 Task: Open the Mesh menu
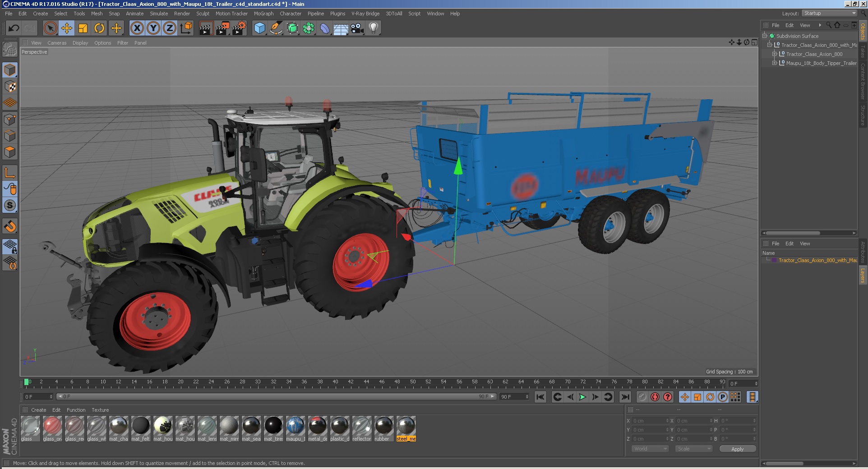click(x=97, y=14)
